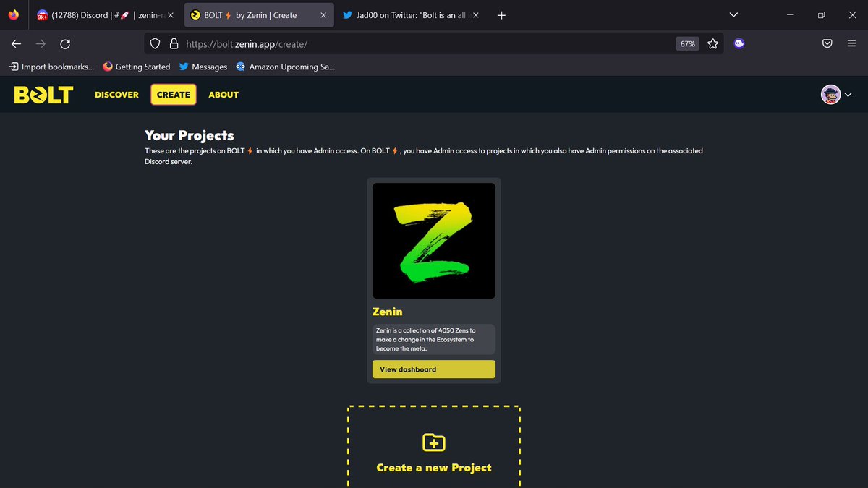Viewport: 868px width, 488px height.
Task: Open the Messages Twitter bookmark
Action: pos(203,67)
